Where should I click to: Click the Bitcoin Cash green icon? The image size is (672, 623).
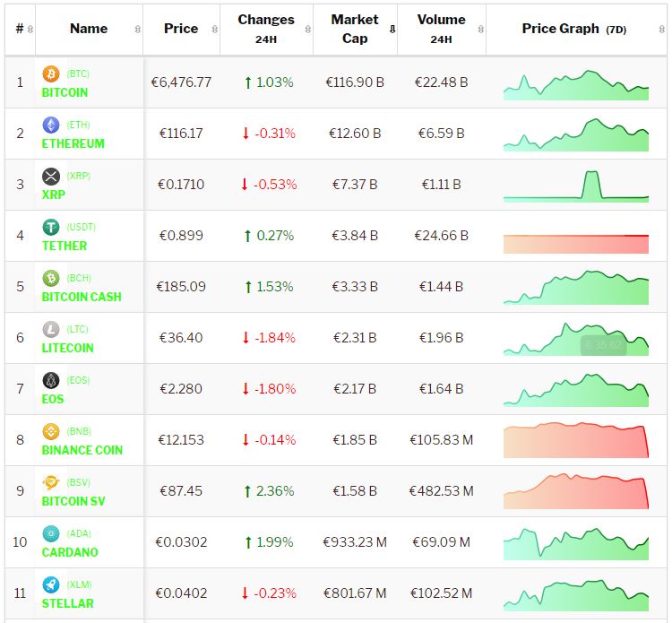(51, 278)
